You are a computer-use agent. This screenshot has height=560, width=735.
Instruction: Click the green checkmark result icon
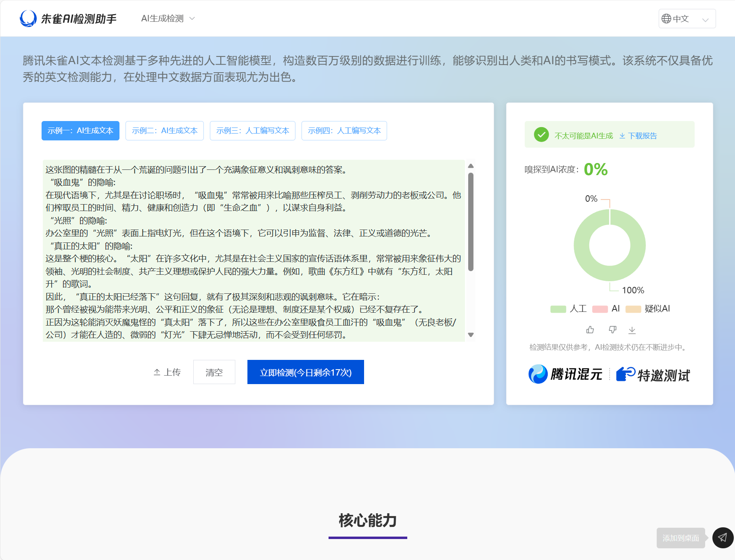coord(541,135)
